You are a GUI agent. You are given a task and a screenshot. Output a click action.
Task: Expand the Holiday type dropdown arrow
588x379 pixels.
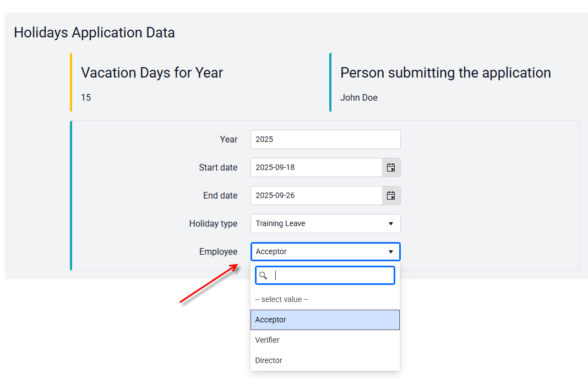391,223
